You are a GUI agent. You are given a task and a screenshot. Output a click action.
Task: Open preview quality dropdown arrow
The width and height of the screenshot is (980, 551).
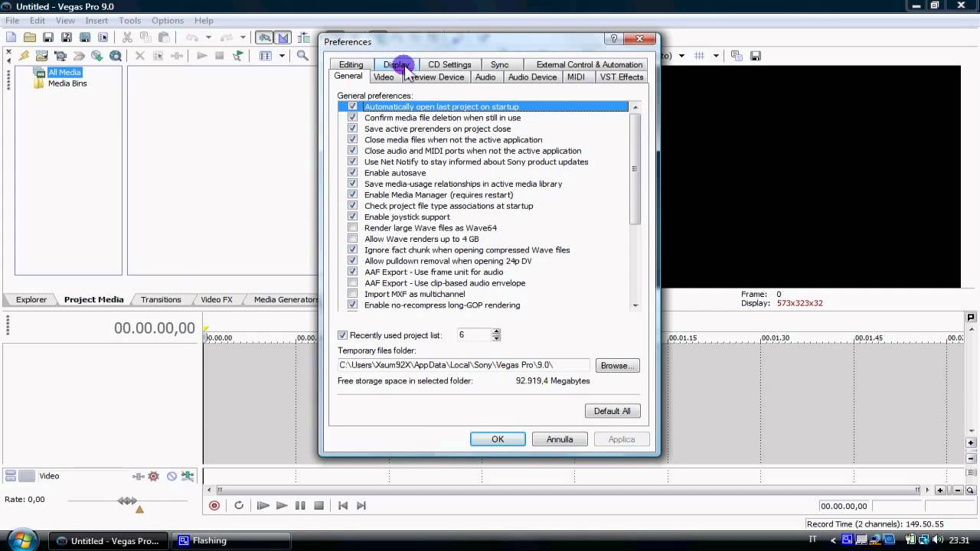(683, 56)
